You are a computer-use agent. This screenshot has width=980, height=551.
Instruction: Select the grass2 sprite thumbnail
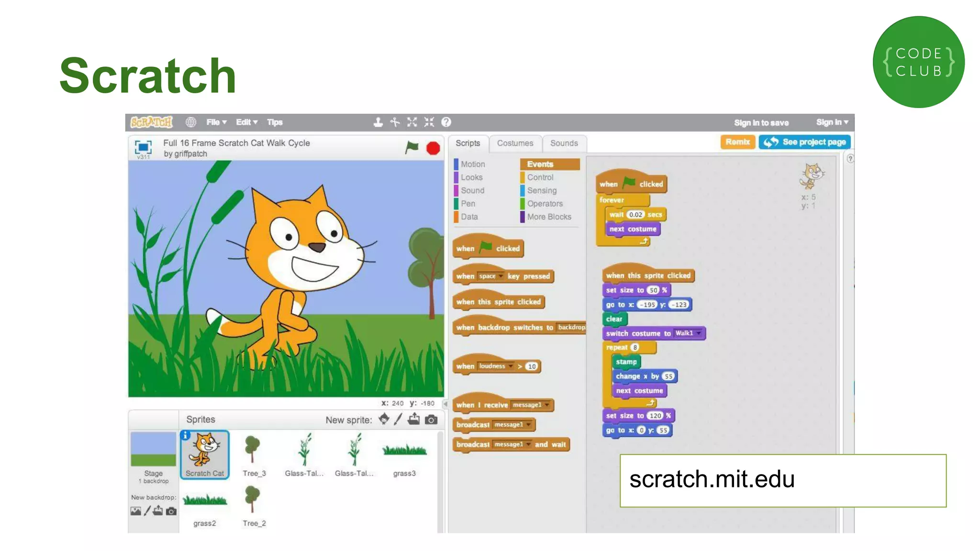click(x=205, y=505)
